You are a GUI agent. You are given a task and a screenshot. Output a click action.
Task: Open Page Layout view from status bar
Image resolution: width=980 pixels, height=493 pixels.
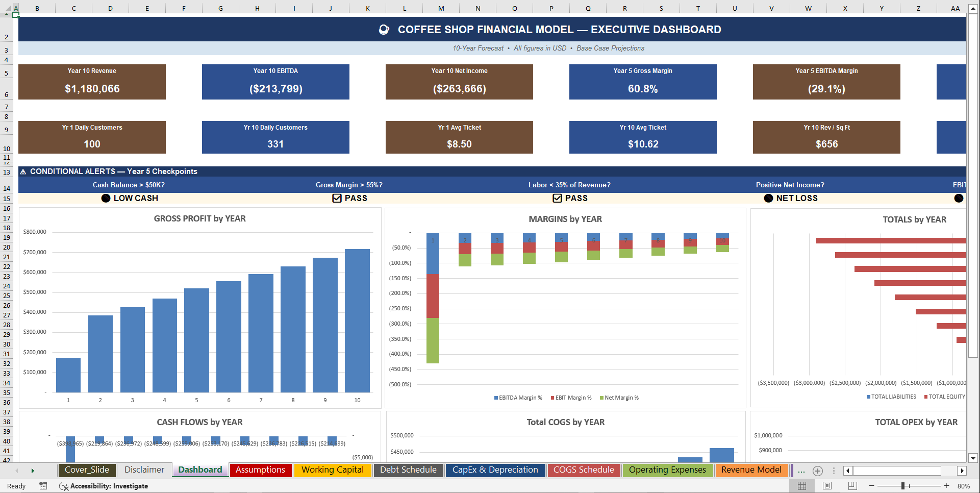click(x=827, y=486)
